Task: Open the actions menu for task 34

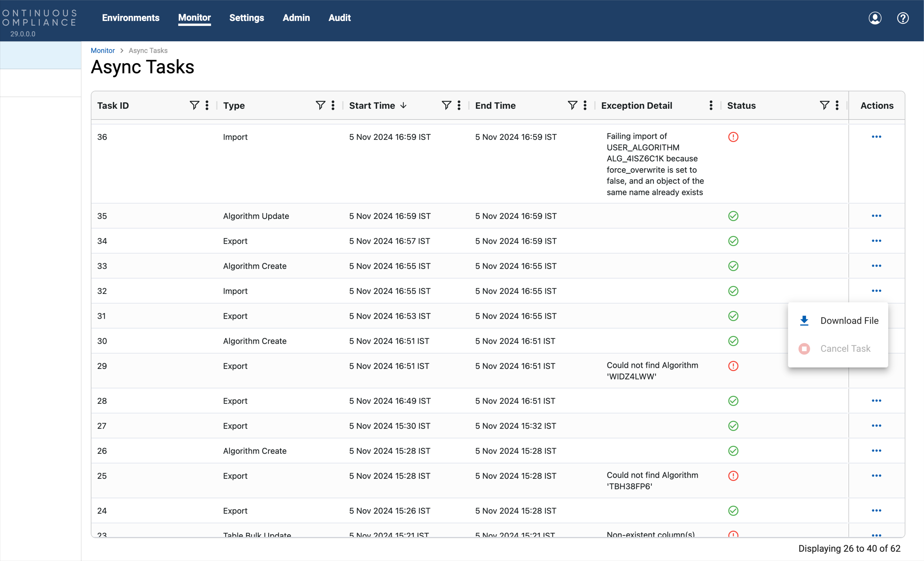Action: (876, 241)
